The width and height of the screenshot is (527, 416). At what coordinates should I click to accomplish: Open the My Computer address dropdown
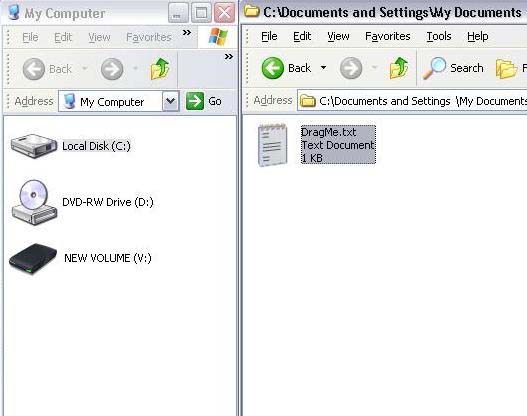171,101
